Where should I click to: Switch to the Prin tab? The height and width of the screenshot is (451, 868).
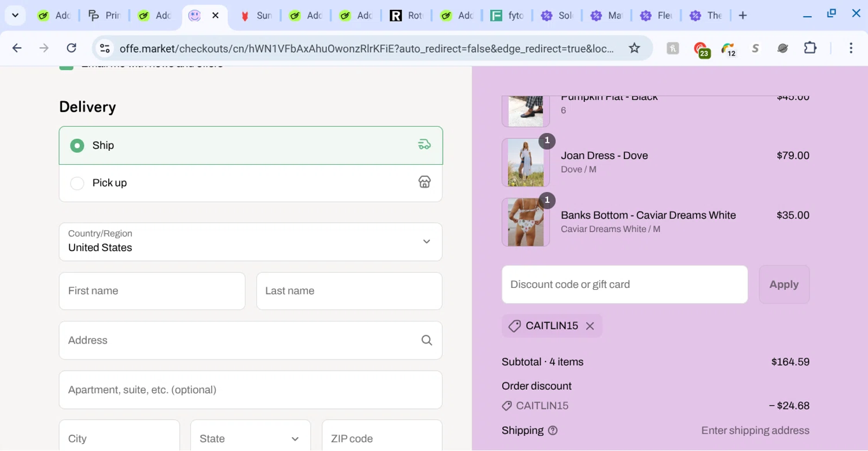click(x=105, y=16)
